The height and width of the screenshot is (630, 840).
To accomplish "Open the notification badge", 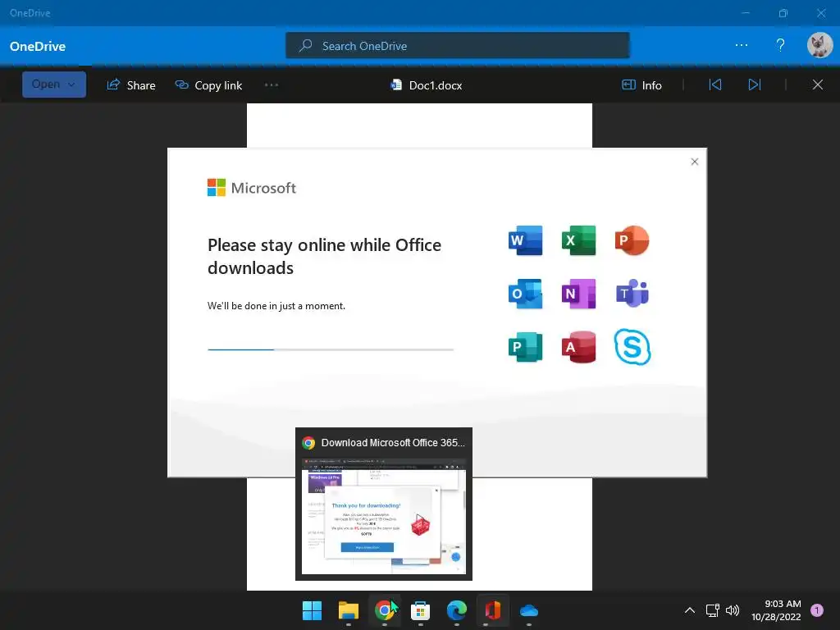I will point(817,610).
